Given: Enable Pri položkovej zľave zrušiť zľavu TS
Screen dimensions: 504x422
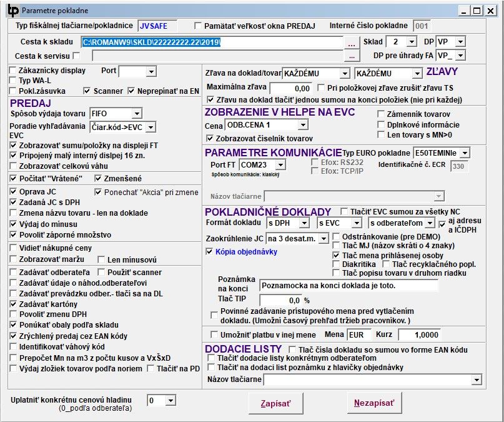Looking at the screenshot, I should (x=321, y=88).
